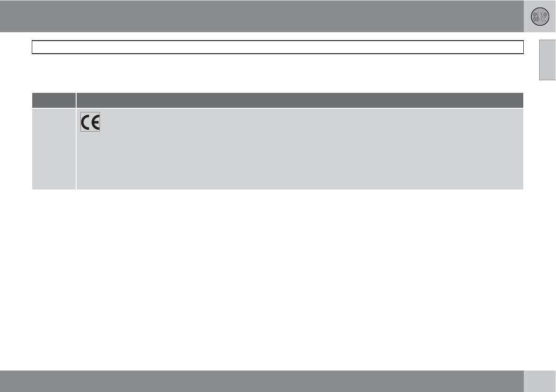Click the blank white area below the table
Screen dimensions: 556x392
point(278,280)
